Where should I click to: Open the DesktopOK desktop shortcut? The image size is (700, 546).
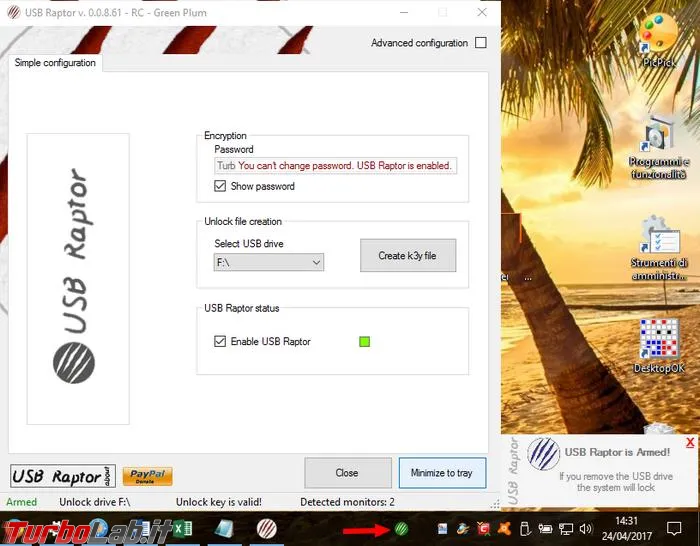659,346
